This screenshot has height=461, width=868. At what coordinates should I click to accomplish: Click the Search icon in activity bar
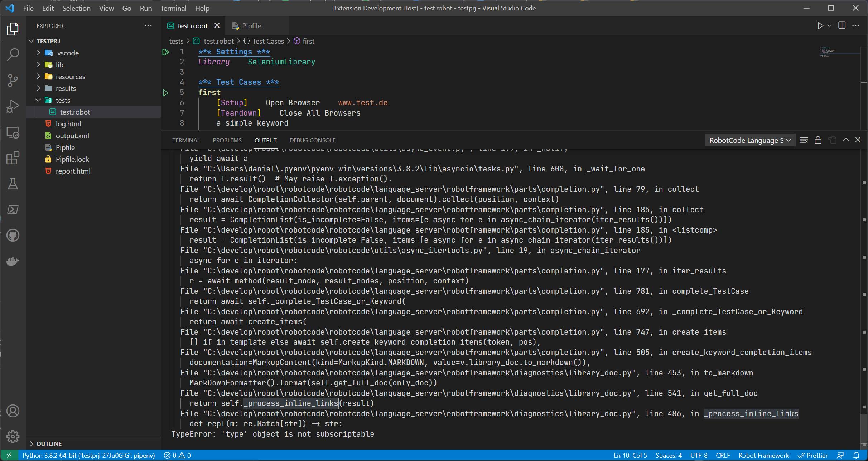[x=13, y=54]
